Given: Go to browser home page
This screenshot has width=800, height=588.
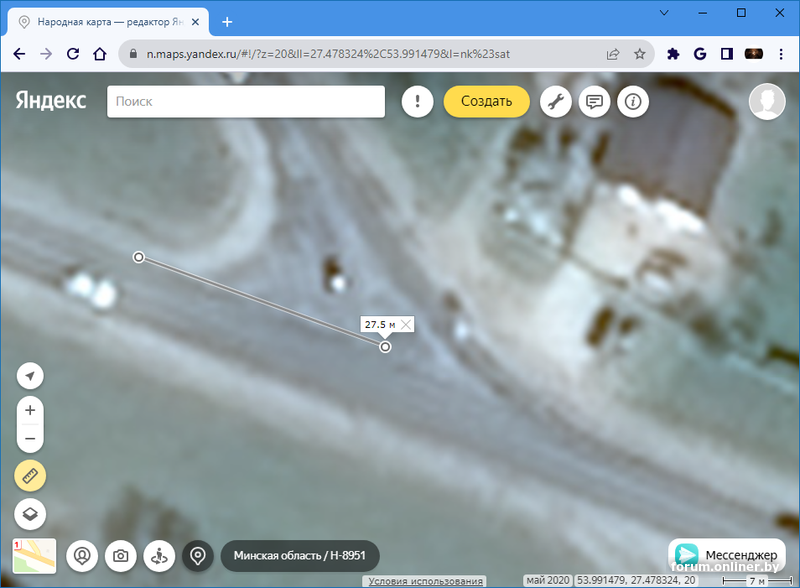Looking at the screenshot, I should [x=100, y=54].
